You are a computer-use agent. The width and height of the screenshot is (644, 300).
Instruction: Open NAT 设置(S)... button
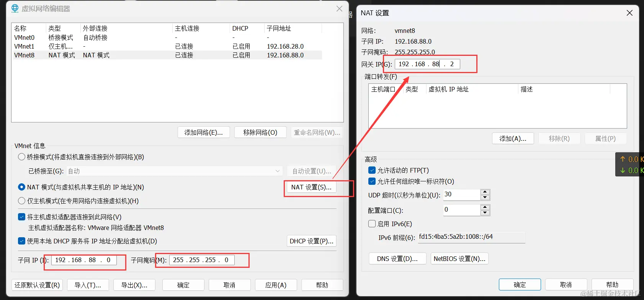(311, 187)
